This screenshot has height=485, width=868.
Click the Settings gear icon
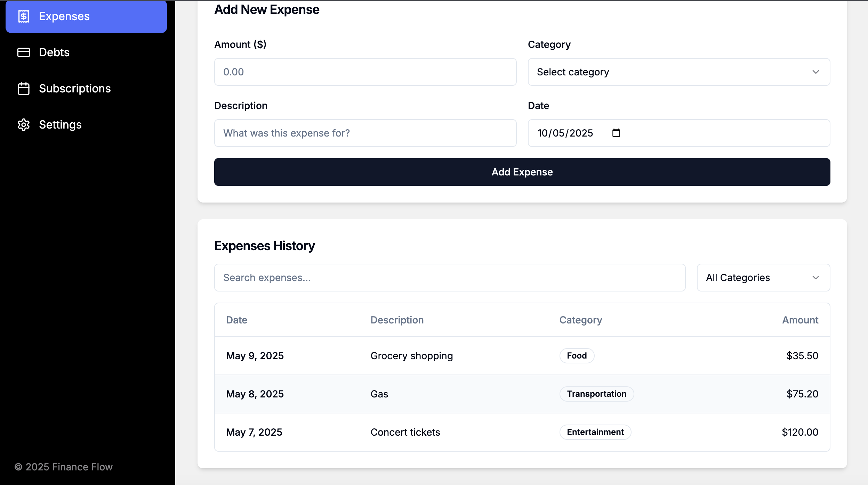[23, 125]
